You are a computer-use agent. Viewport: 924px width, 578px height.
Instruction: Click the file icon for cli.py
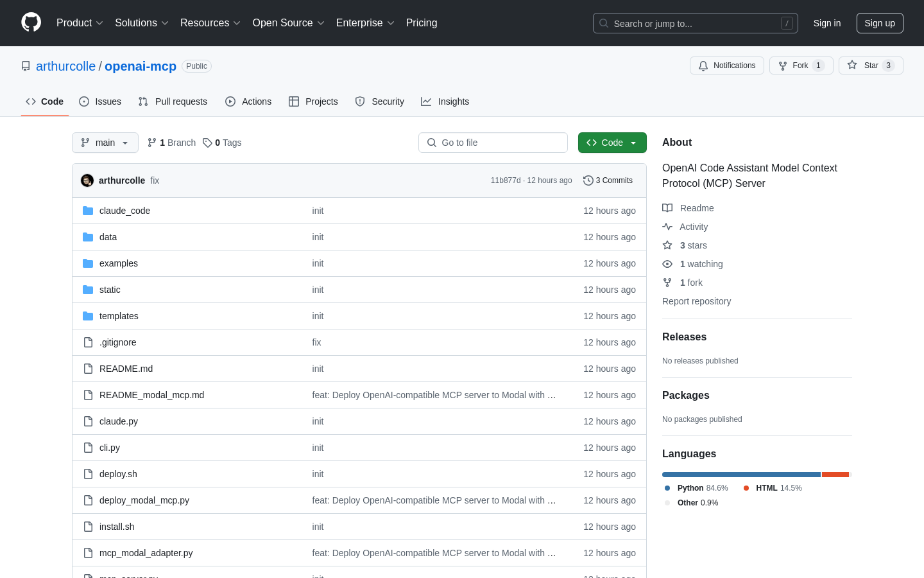(88, 448)
